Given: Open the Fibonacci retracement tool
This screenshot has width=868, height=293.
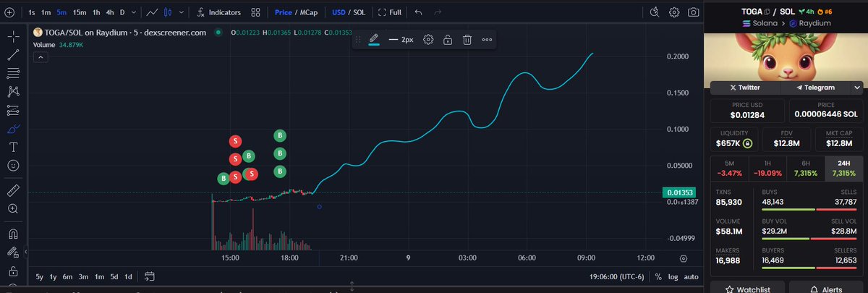Looking at the screenshot, I should pos(13,73).
